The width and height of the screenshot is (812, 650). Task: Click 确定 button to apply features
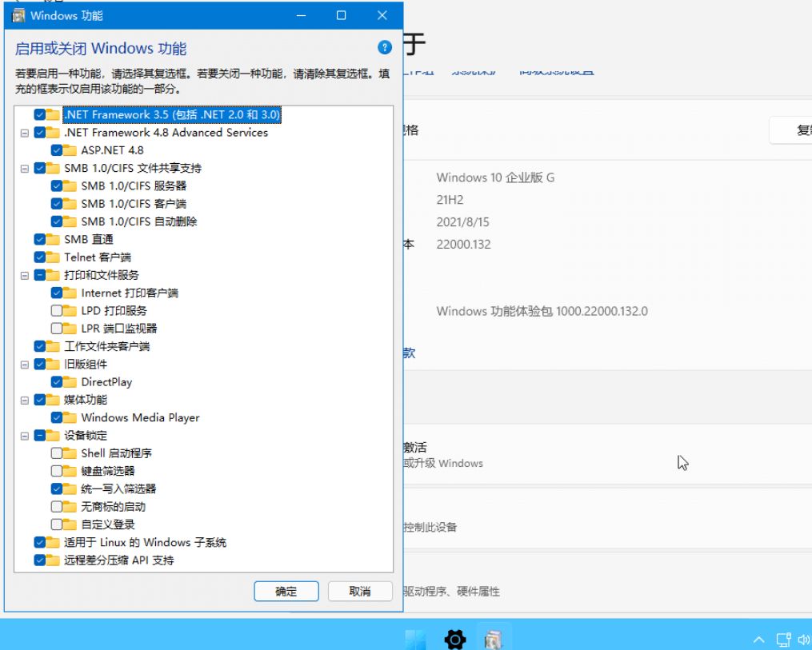pyautogui.click(x=286, y=591)
